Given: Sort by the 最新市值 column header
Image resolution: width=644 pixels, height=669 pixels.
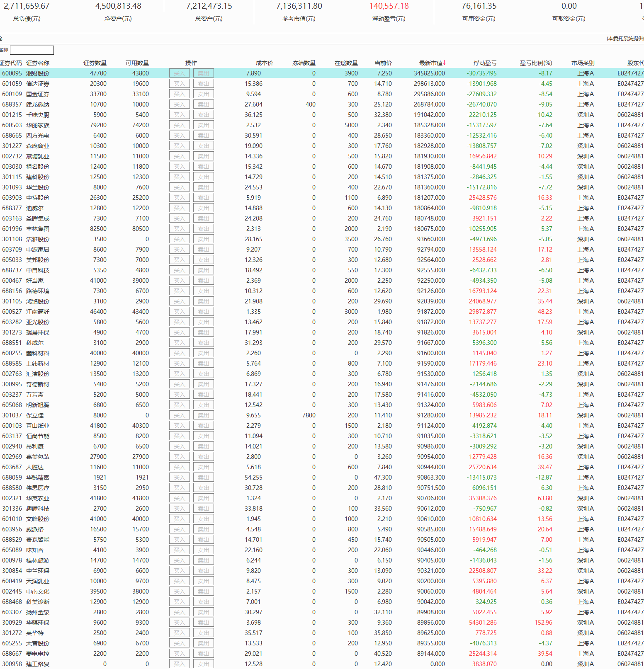Looking at the screenshot, I should coord(432,63).
